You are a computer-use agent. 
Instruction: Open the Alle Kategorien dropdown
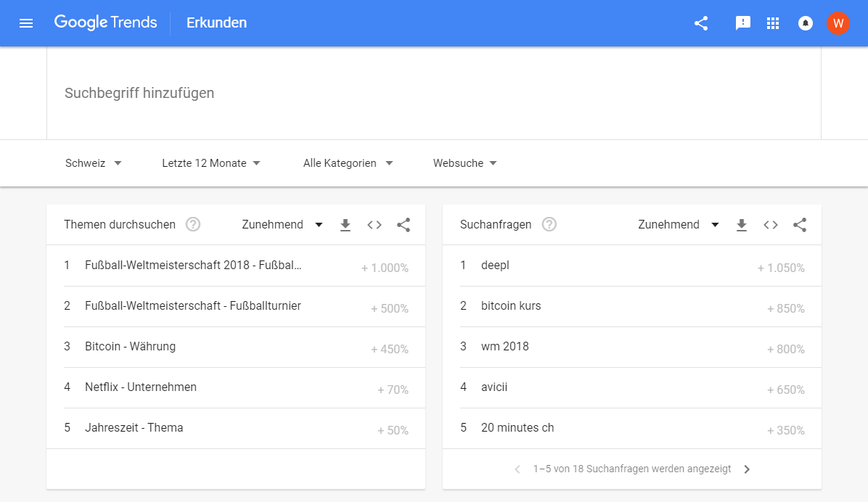(348, 163)
